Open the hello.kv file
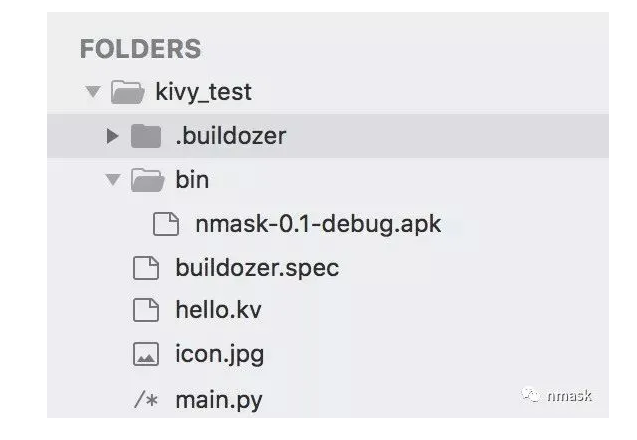 tap(217, 311)
